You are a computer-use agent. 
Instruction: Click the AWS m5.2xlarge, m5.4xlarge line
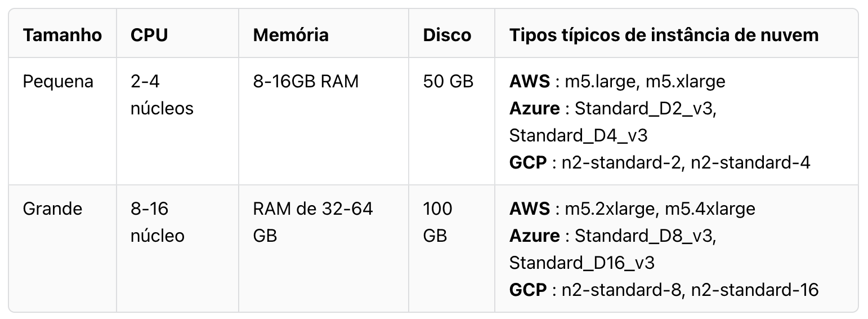[x=632, y=209]
